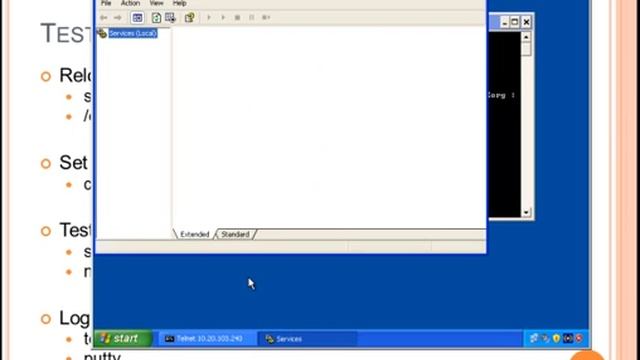This screenshot has width=640, height=360.
Task: Minimize the Telnet window
Action: click(x=504, y=22)
